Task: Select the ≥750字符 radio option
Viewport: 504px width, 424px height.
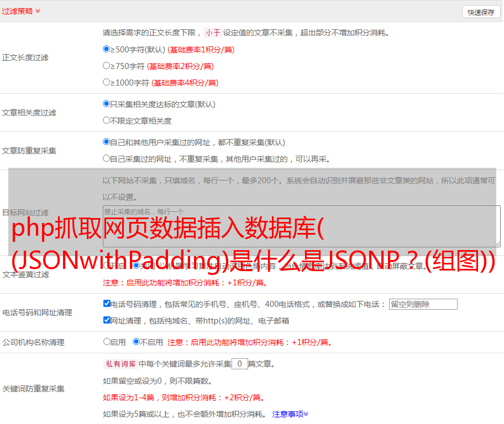Action: pyautogui.click(x=106, y=66)
